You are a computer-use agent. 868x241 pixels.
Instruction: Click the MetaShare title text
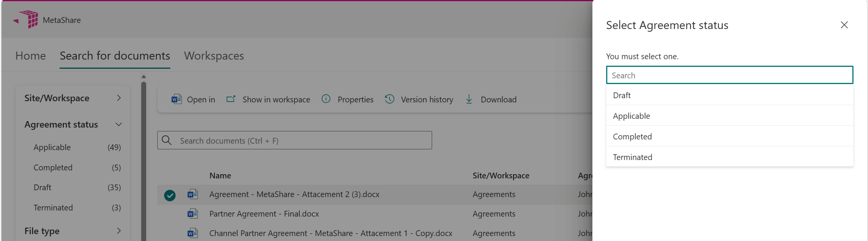[x=62, y=20]
